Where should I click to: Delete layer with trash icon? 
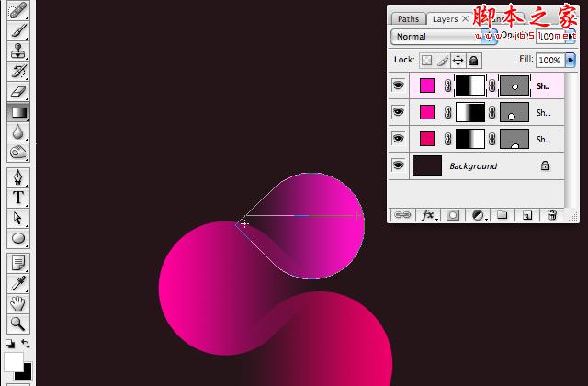click(552, 215)
